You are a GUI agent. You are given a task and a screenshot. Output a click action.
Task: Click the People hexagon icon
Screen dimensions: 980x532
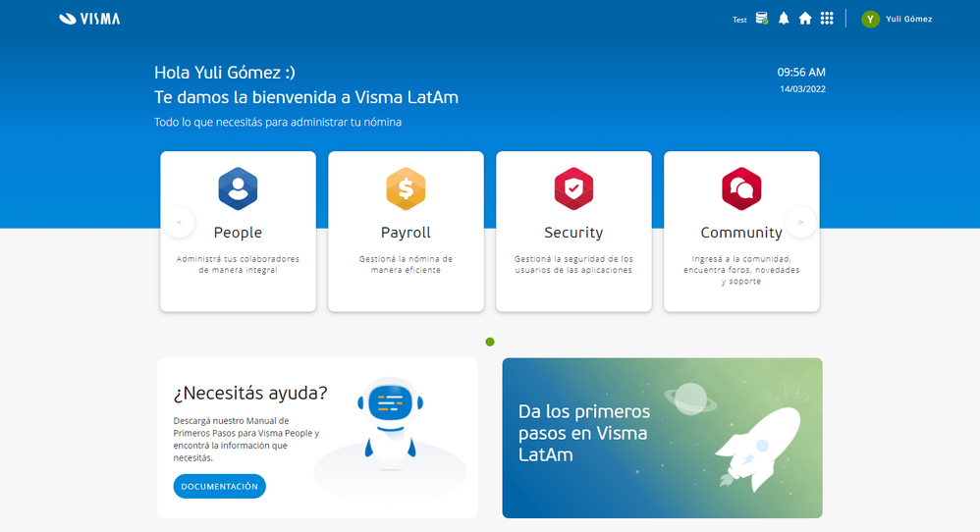pos(238,188)
